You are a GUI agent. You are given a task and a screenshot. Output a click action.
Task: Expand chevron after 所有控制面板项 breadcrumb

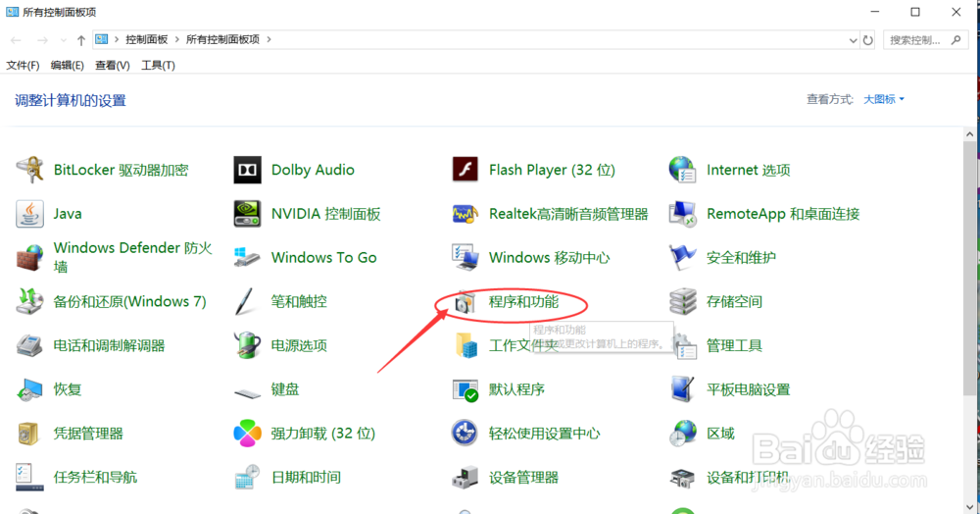(x=269, y=39)
